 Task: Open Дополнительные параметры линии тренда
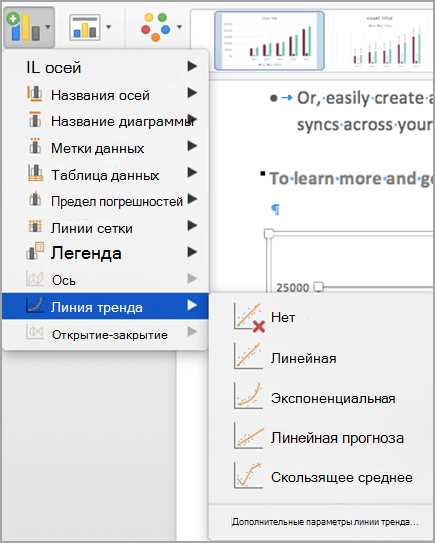coord(325,522)
